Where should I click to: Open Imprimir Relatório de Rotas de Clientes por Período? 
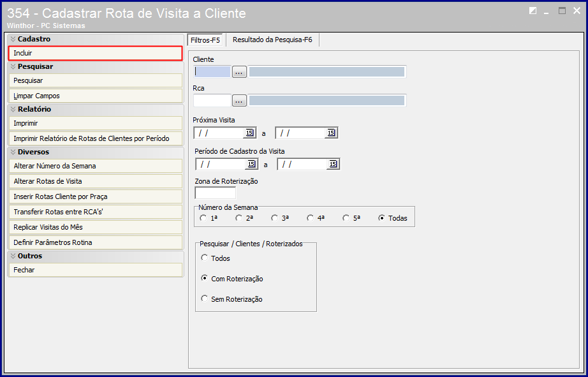95,139
